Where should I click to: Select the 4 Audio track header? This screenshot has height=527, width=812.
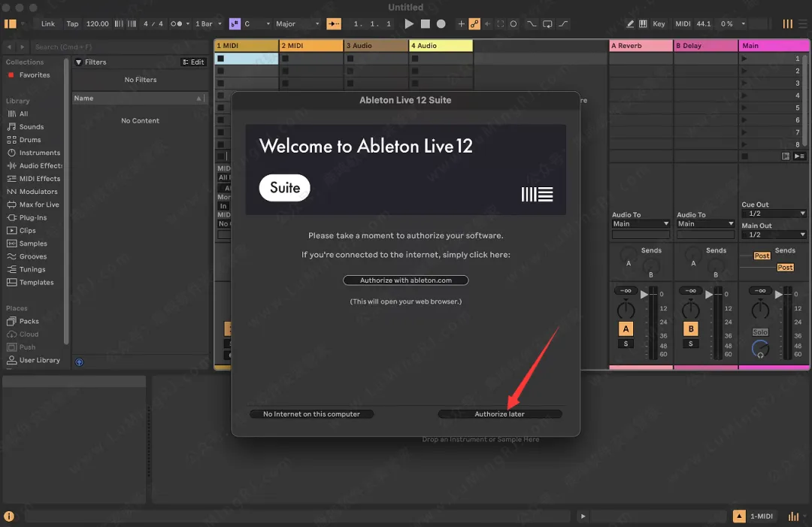(x=441, y=46)
